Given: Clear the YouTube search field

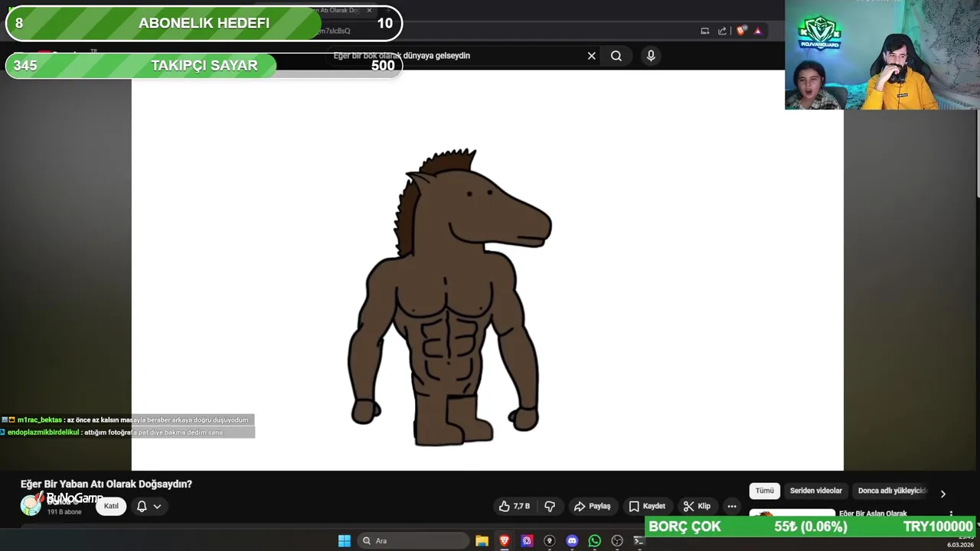Looking at the screenshot, I should pyautogui.click(x=591, y=56).
